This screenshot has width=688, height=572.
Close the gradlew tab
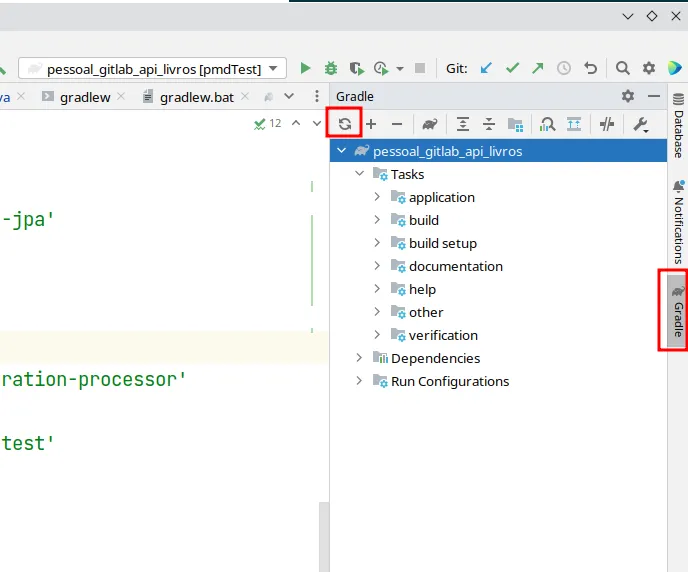click(121, 96)
